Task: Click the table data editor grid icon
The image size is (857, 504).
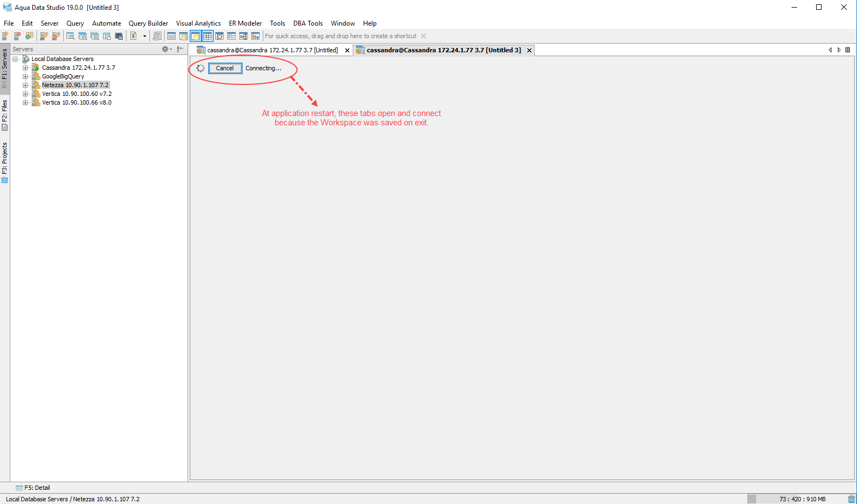Action: click(171, 36)
